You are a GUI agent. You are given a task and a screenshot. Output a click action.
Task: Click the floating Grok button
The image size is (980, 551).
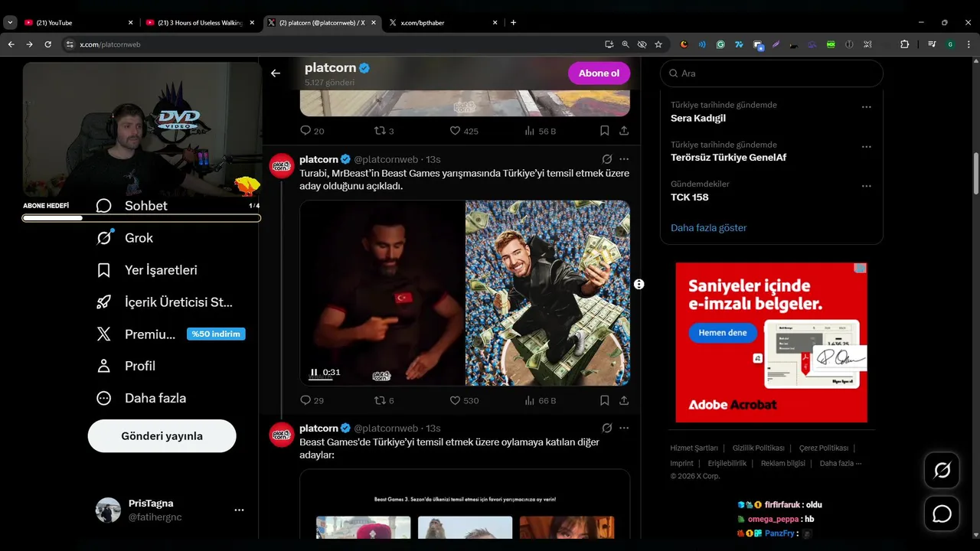click(942, 470)
